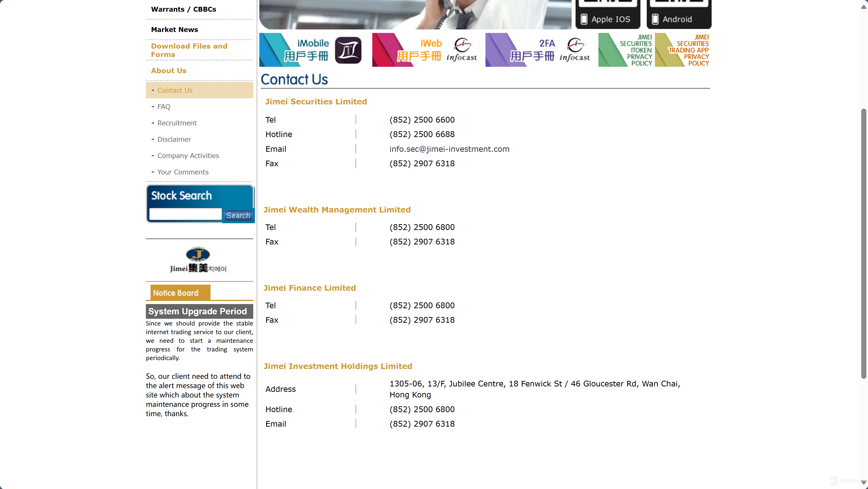
Task: Open Trading App Privacy Policy banner
Action: [683, 50]
